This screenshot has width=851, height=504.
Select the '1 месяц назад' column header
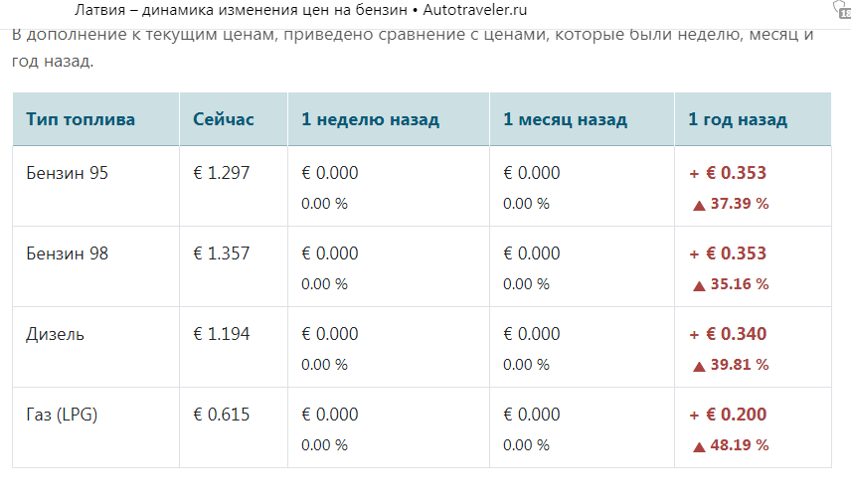(x=565, y=119)
